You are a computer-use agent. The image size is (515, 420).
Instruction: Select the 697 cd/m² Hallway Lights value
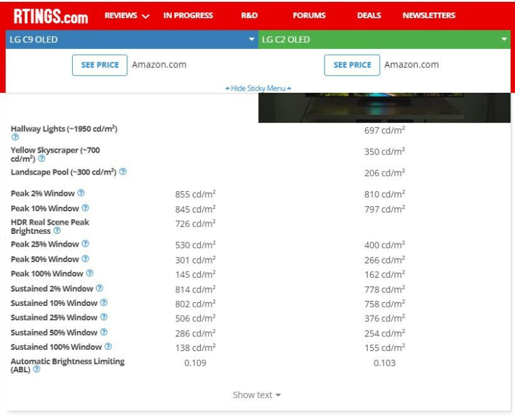tap(384, 130)
